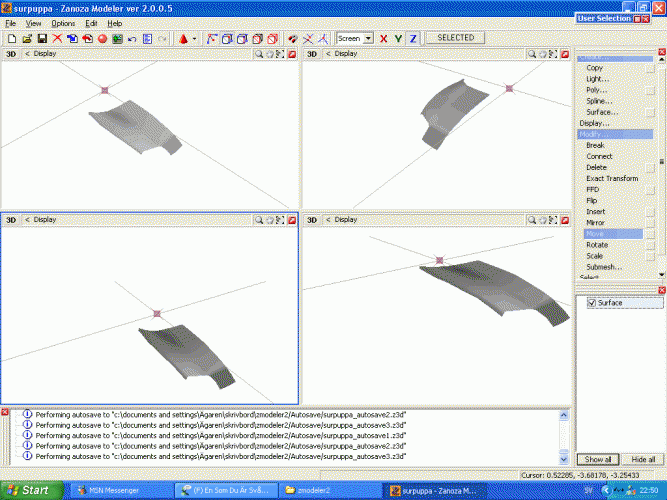The width and height of the screenshot is (667, 500).
Task: Click the red X delete icon in toolbar
Action: [x=57, y=38]
